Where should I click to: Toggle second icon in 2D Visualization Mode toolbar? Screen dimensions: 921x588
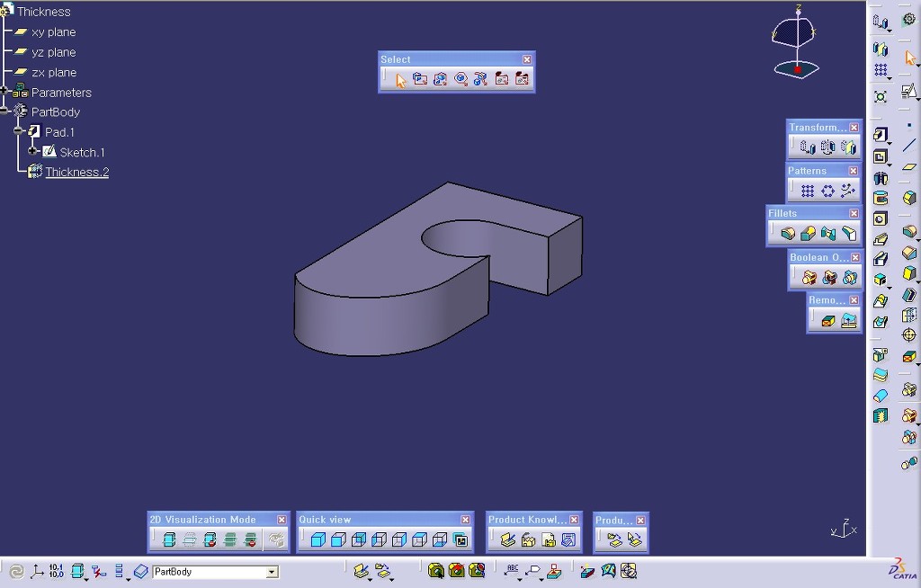point(190,540)
